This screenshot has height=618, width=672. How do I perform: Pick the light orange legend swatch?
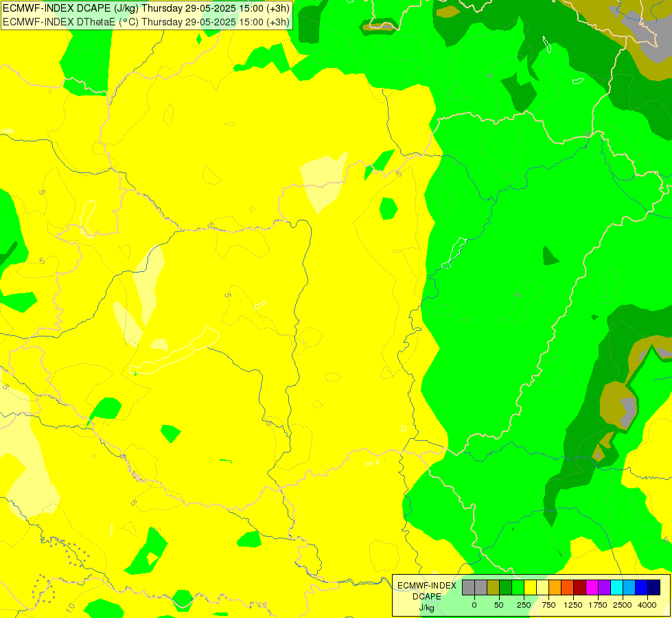pyautogui.click(x=555, y=587)
